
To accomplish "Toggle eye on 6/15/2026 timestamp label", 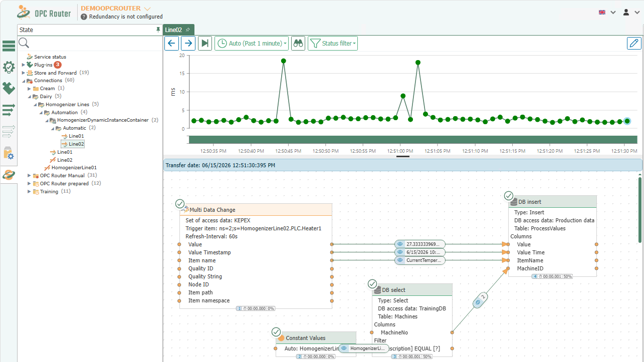I will pos(400,252).
